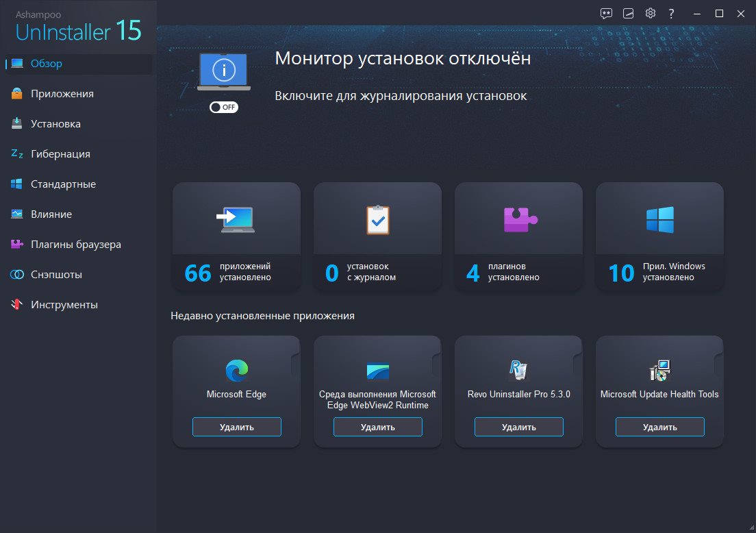The image size is (756, 533).
Task: Open the 66 installed applications card
Action: (x=236, y=236)
